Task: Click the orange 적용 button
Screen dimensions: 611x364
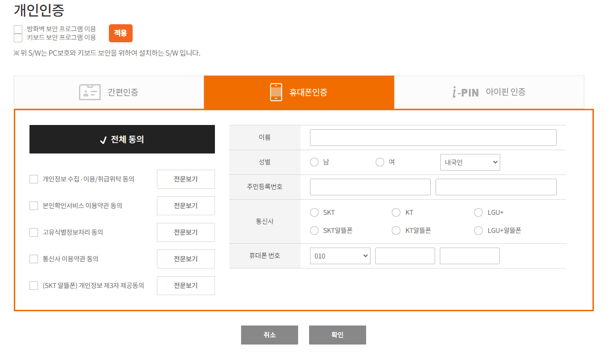Action: point(121,33)
